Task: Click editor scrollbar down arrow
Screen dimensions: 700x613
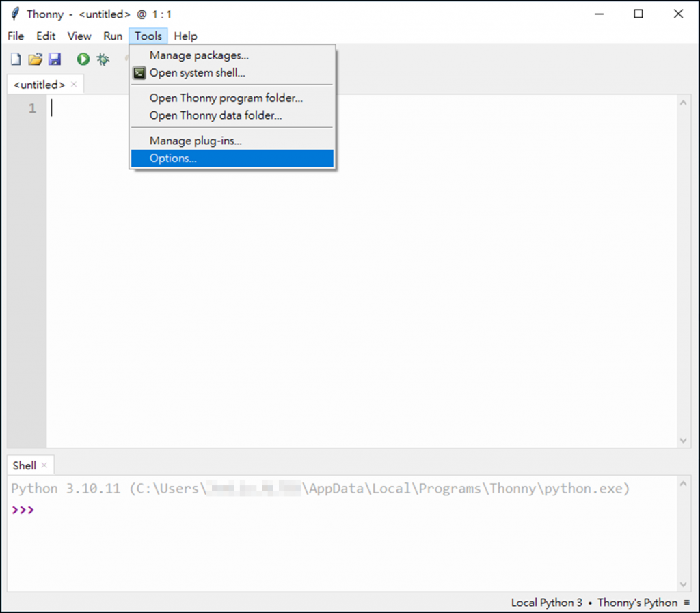Action: click(x=683, y=441)
